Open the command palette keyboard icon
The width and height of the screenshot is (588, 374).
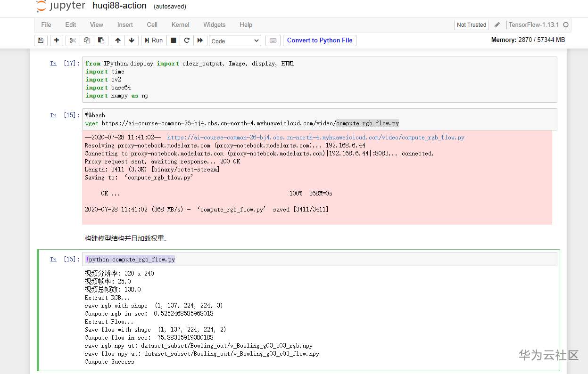pos(273,41)
